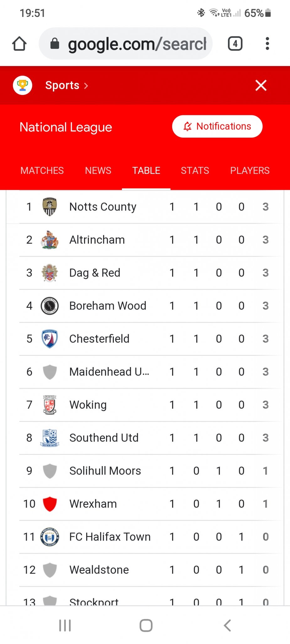
Task: Tap the FC Halifax Town crest
Action: click(x=50, y=537)
